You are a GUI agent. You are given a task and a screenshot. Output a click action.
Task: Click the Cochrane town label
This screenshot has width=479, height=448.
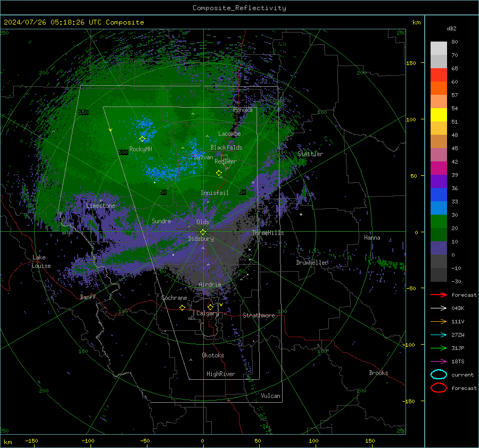pyautogui.click(x=174, y=298)
